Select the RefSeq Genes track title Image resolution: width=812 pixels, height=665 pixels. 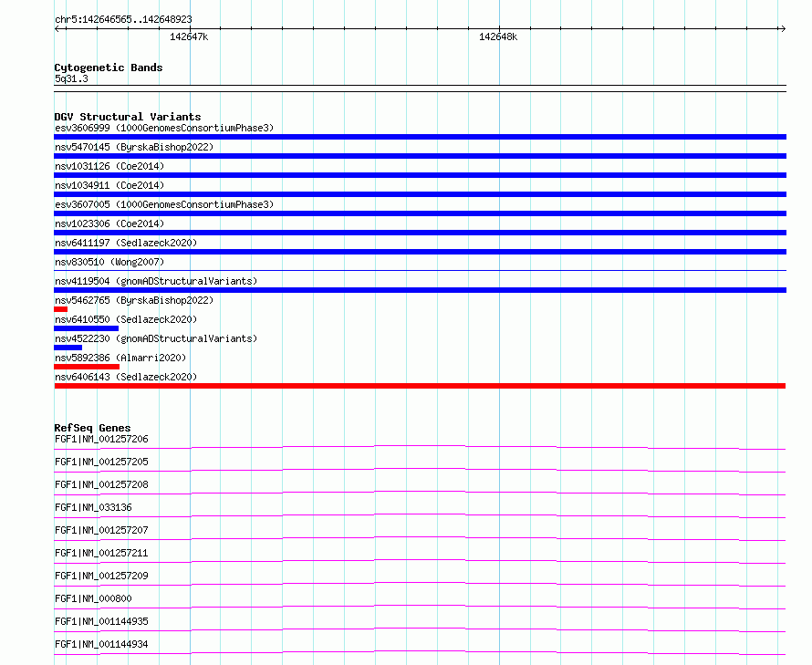pos(92,428)
